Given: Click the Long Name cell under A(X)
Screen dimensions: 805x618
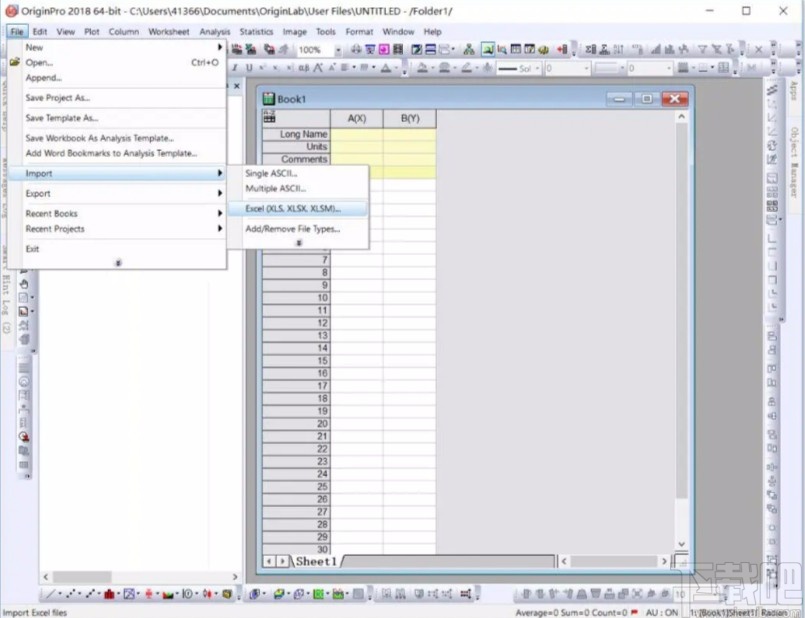Looking at the screenshot, I should tap(357, 134).
